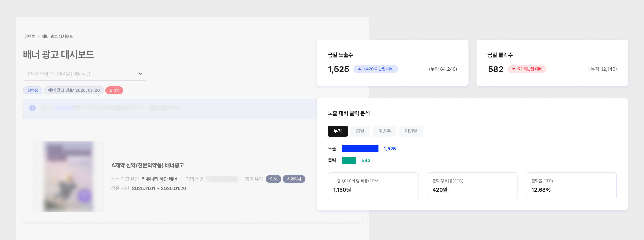The image size is (644, 240).
Task: Click the blue 1,525 chart value
Action: pyautogui.click(x=390, y=149)
